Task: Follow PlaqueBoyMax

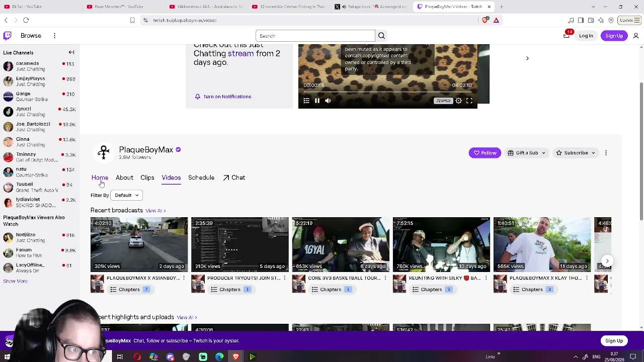Action: [x=485, y=153]
